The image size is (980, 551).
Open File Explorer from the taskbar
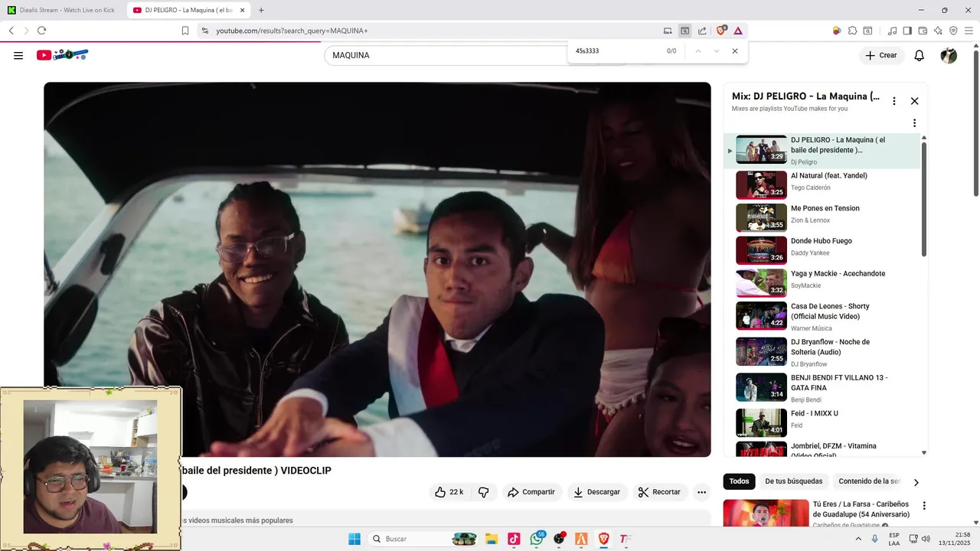click(x=491, y=539)
